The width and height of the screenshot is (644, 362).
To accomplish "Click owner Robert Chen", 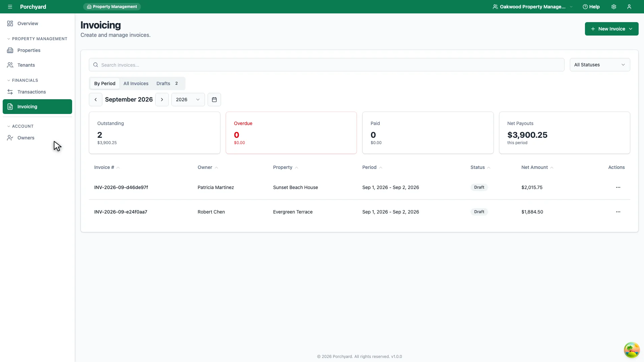I will 211,212.
